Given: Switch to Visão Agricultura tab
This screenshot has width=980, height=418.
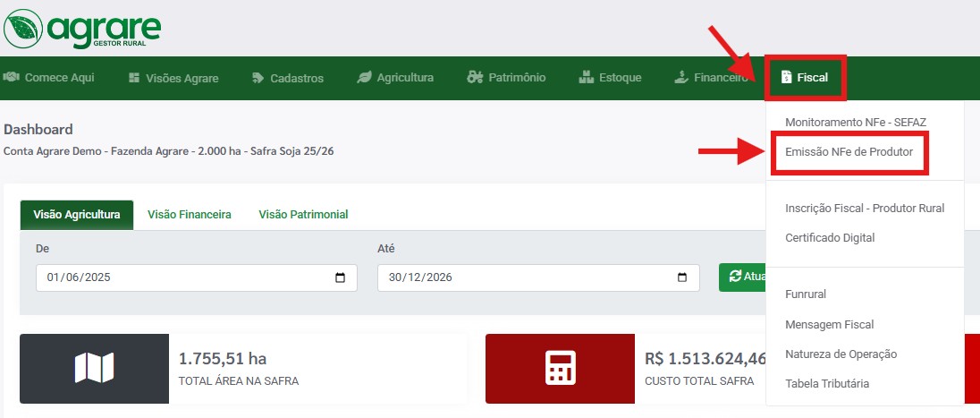Looking at the screenshot, I should tap(77, 215).
